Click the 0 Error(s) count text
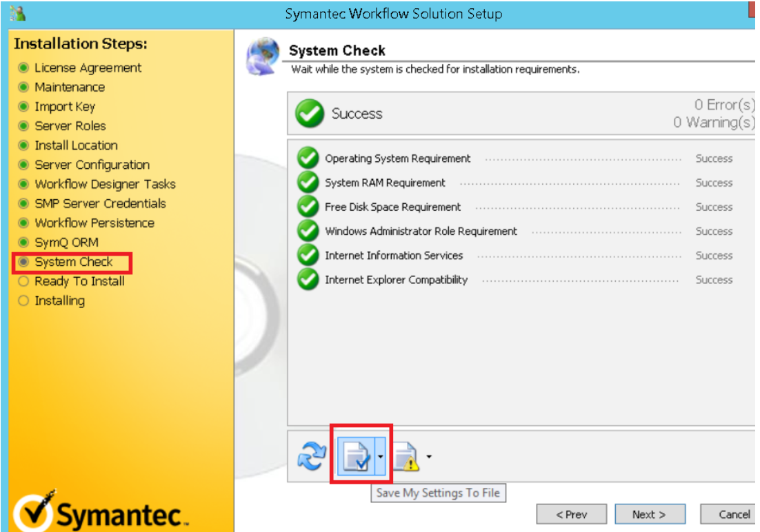This screenshot has width=760, height=532. click(724, 105)
